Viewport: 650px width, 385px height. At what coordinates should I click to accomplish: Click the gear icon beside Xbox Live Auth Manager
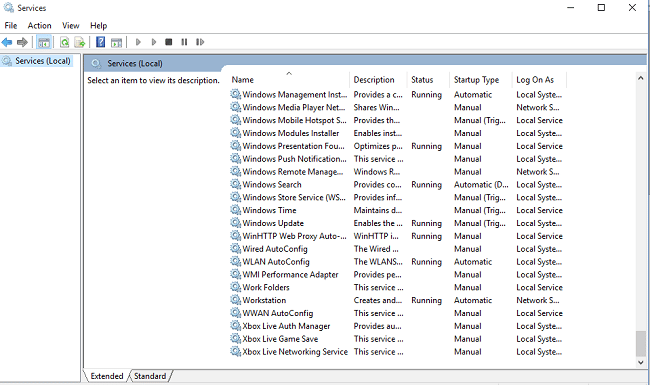coord(235,326)
